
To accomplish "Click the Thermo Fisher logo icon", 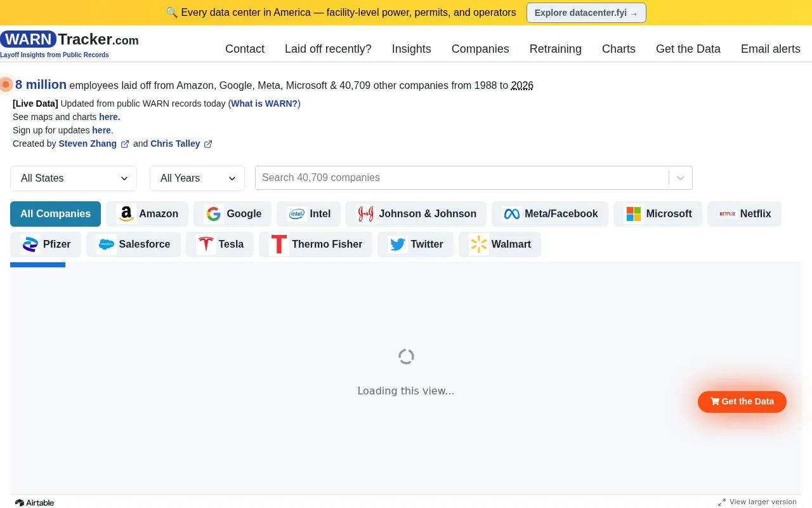I will point(279,244).
